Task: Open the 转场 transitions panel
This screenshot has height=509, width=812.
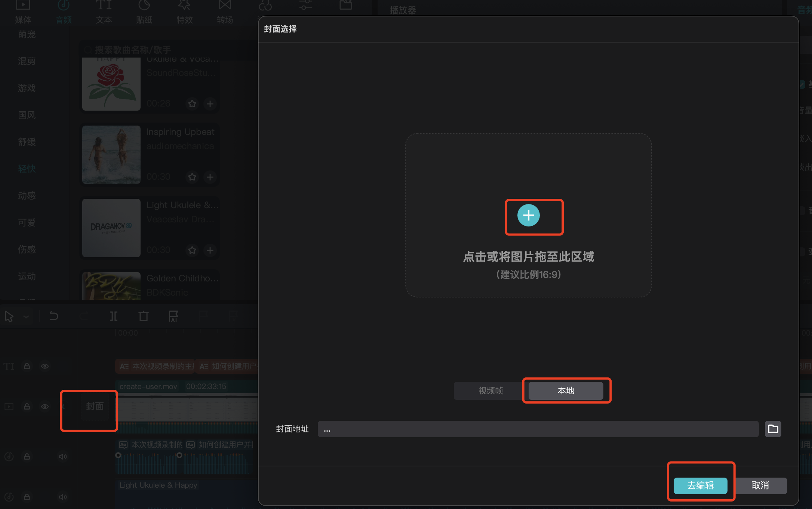Action: pyautogui.click(x=224, y=11)
